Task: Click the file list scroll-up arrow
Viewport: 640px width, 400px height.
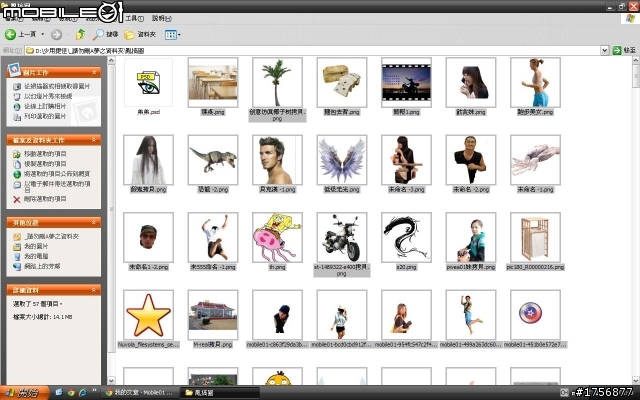Action: (636, 60)
